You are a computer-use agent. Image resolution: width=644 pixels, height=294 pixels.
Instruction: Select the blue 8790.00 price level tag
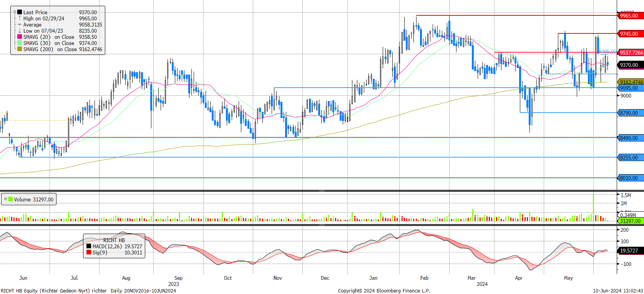point(630,113)
